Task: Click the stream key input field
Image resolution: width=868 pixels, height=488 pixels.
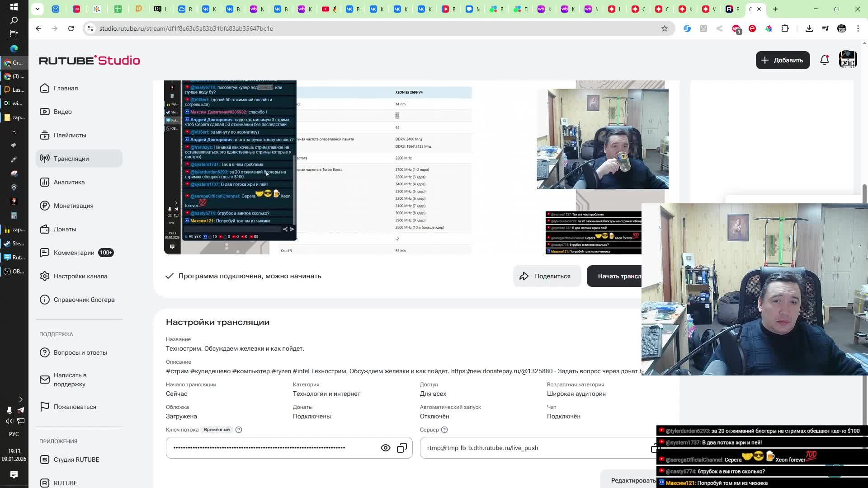Action: click(x=271, y=448)
